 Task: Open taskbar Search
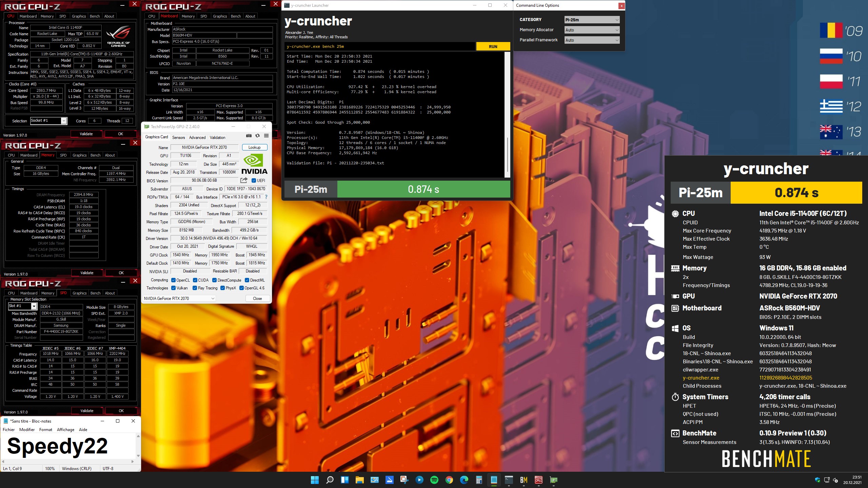click(x=330, y=480)
